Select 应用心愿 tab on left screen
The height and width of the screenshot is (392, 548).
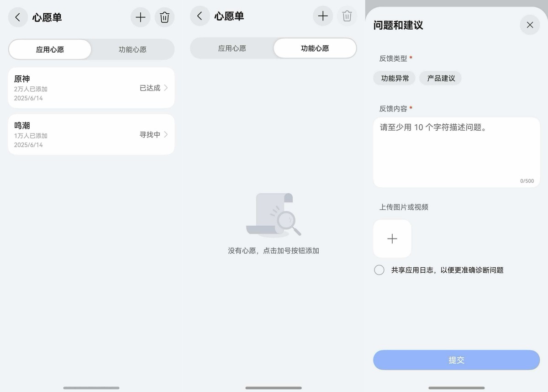coord(50,49)
